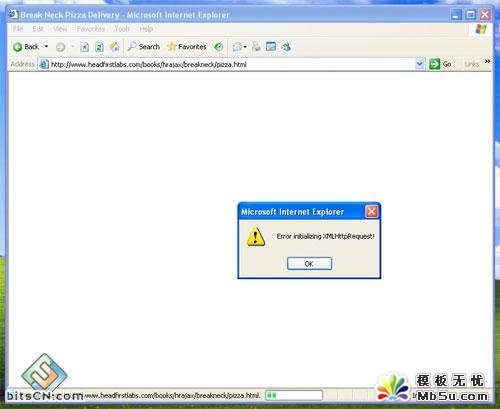Screen dimensions: 500x409
Task: Click the Forward navigation icon
Action: click(x=60, y=47)
